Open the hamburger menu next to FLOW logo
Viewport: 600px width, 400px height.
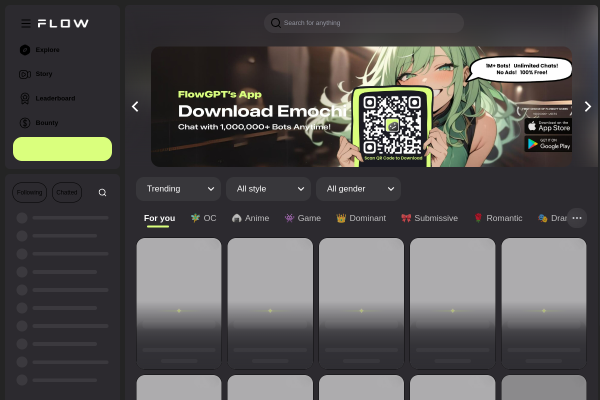tap(26, 24)
